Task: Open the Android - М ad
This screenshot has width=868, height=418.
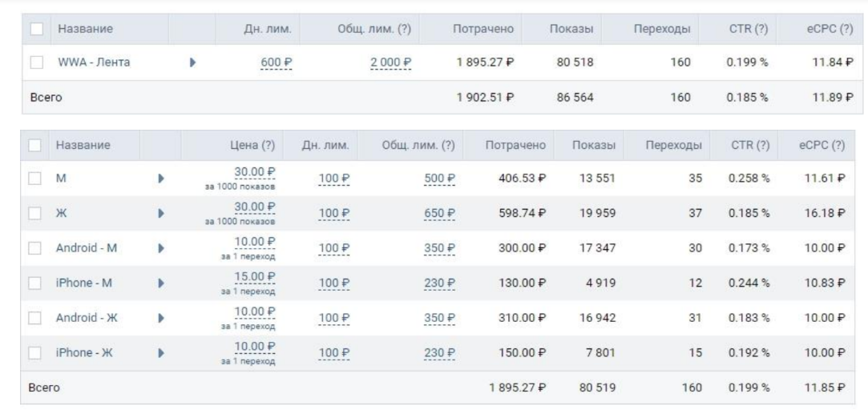Action: (x=87, y=247)
